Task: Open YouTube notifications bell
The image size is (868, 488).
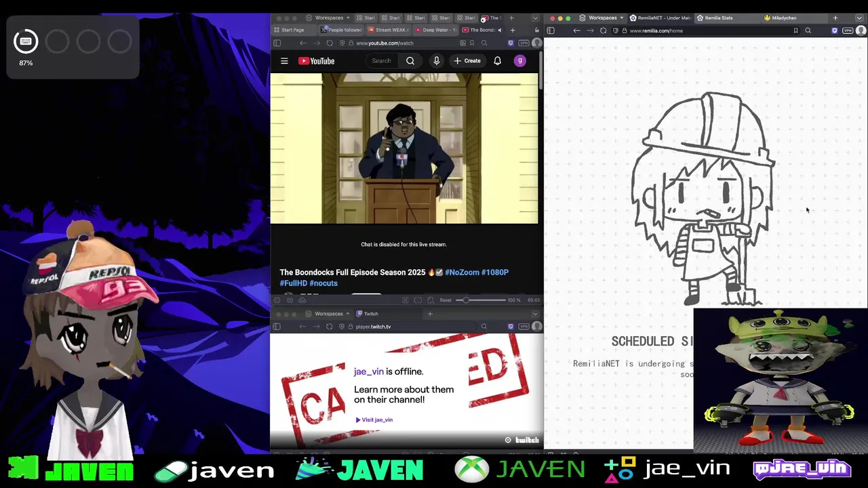Action: 497,61
